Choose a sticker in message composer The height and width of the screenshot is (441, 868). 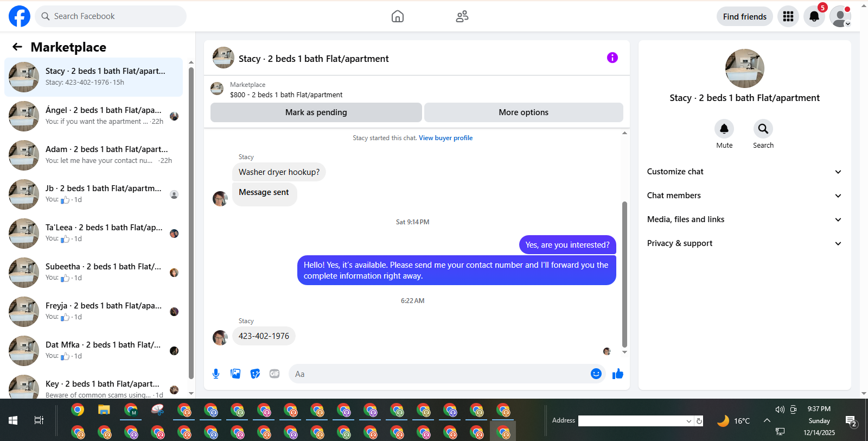pyautogui.click(x=255, y=374)
